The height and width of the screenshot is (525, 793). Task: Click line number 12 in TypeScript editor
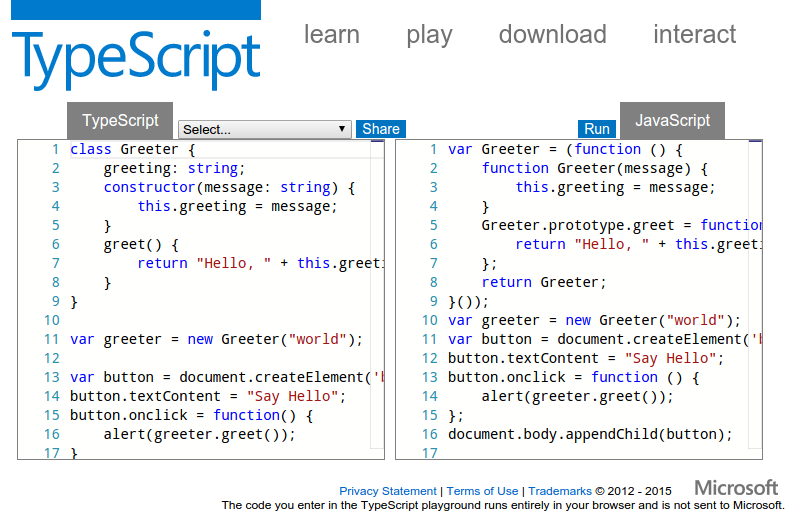pos(52,359)
